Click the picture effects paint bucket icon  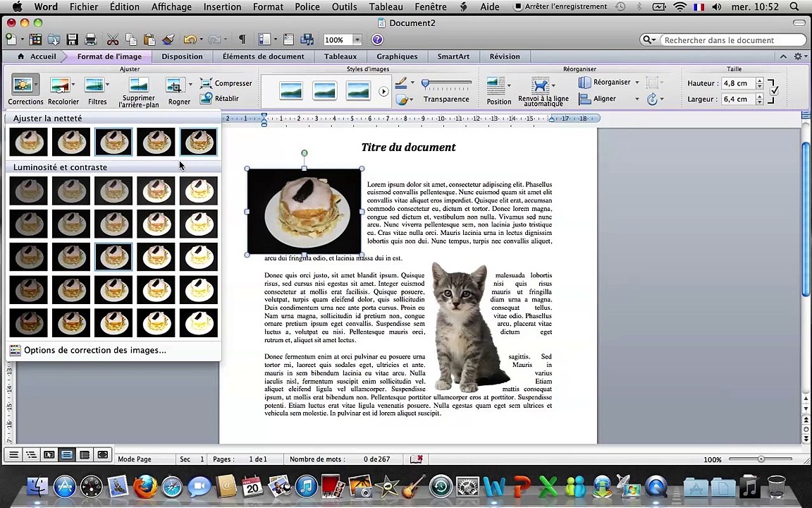(402, 99)
